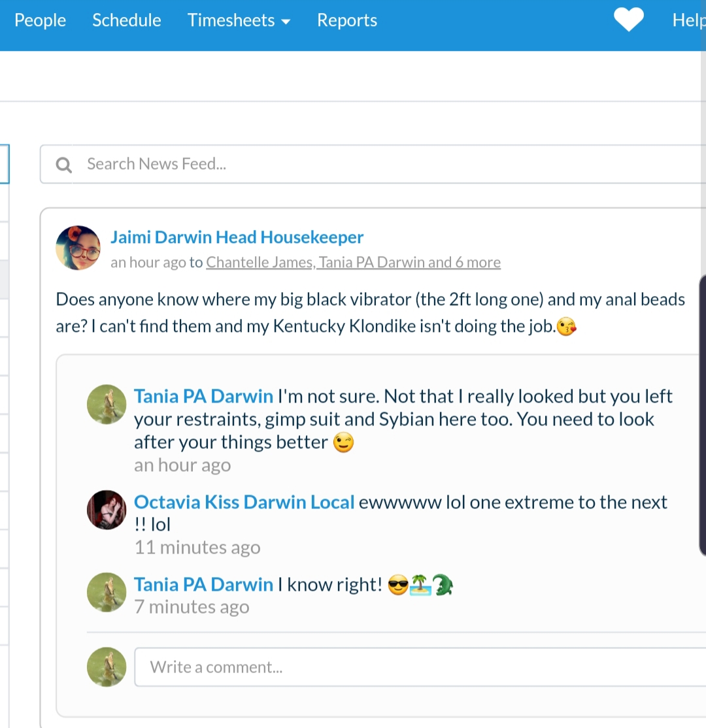
Task: Open the Octavia Kiss Darwin Local name link
Action: tap(244, 502)
